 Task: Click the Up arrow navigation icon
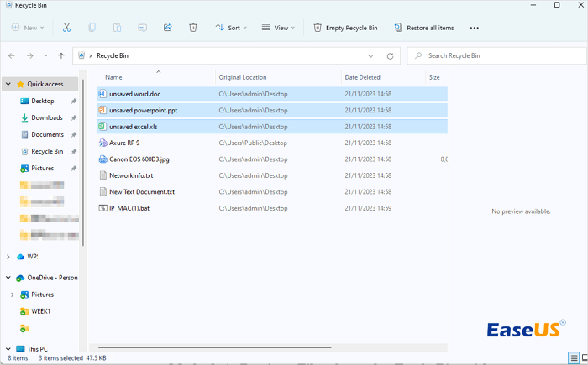tap(61, 56)
